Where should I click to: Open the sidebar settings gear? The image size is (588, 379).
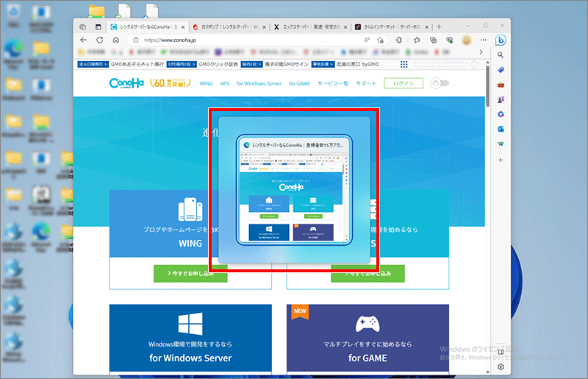[x=501, y=367]
